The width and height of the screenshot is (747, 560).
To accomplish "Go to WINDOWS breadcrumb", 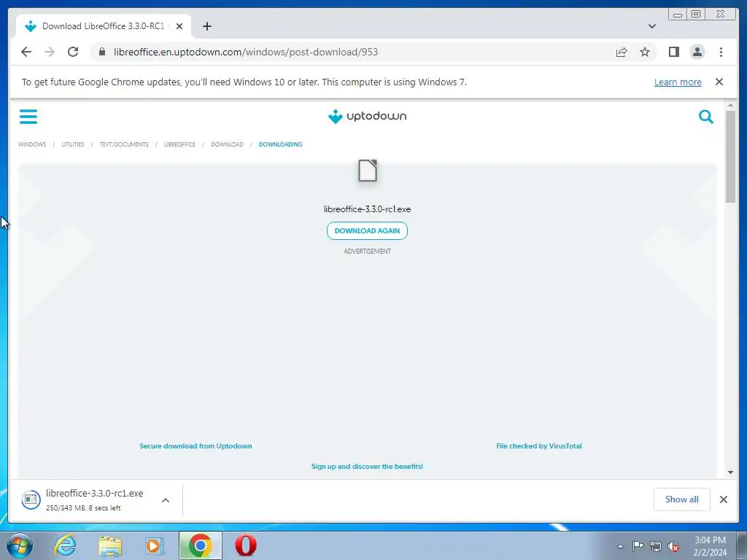I will [32, 144].
